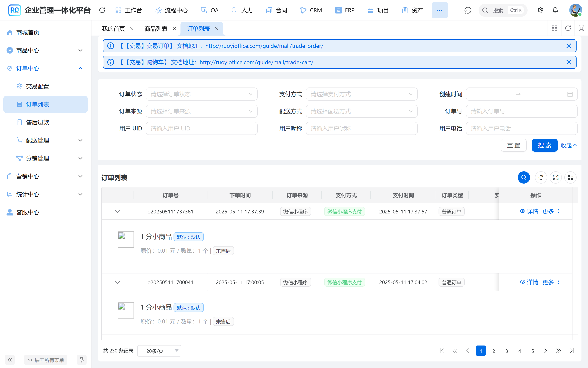
Task: Open 更多 actions for order o202505111700041
Action: 551,282
